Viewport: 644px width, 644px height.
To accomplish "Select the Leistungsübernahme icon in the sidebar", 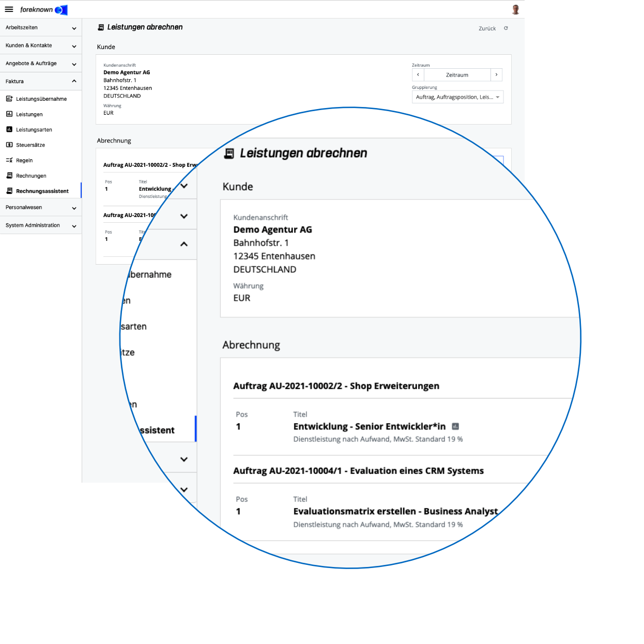I will pos(9,99).
